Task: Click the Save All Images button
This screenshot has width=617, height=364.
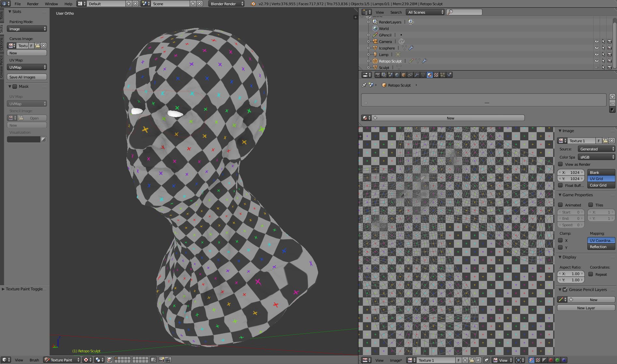Action: coord(27,77)
